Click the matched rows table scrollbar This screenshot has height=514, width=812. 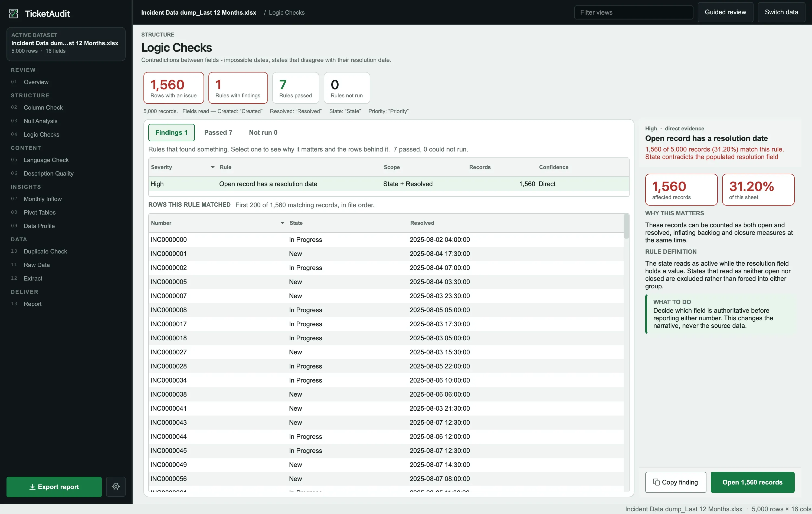tap(626, 226)
